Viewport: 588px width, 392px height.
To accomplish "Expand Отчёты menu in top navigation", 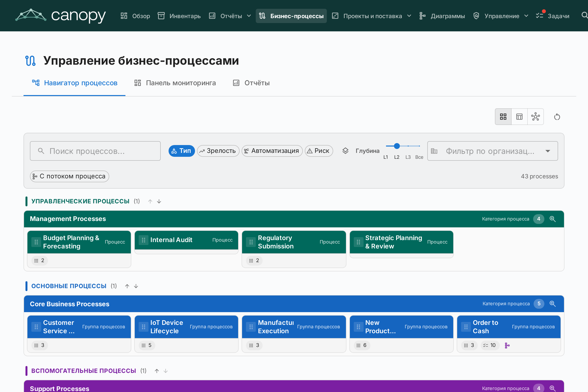I will click(230, 16).
